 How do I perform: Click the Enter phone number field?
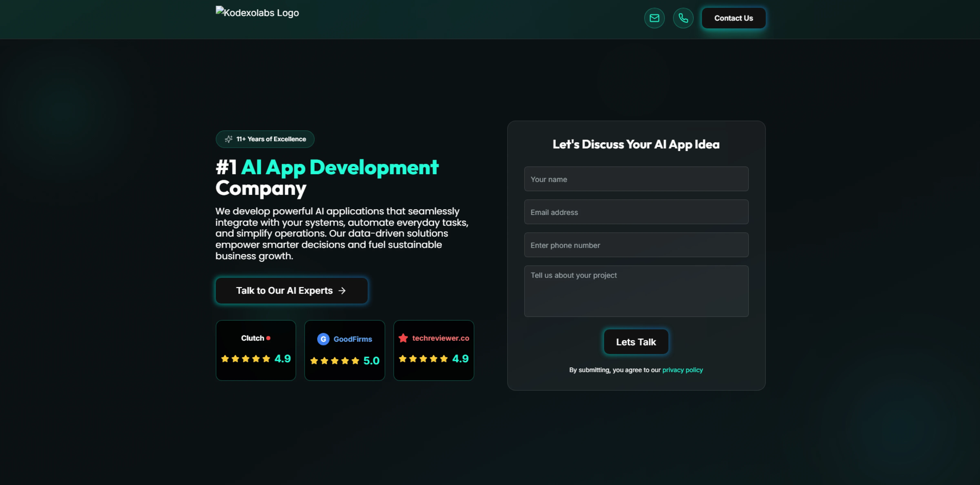[636, 245]
